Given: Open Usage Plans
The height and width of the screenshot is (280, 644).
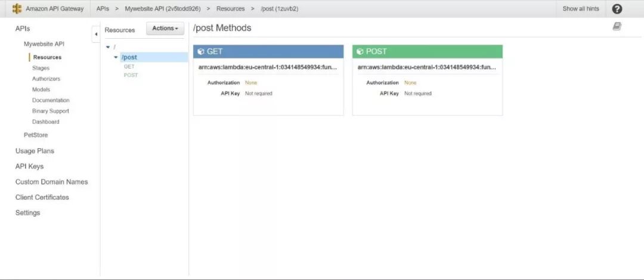Looking at the screenshot, I should (35, 151).
